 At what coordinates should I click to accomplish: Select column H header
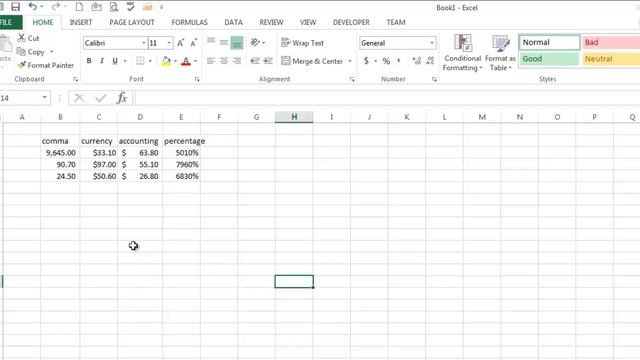pos(294,117)
